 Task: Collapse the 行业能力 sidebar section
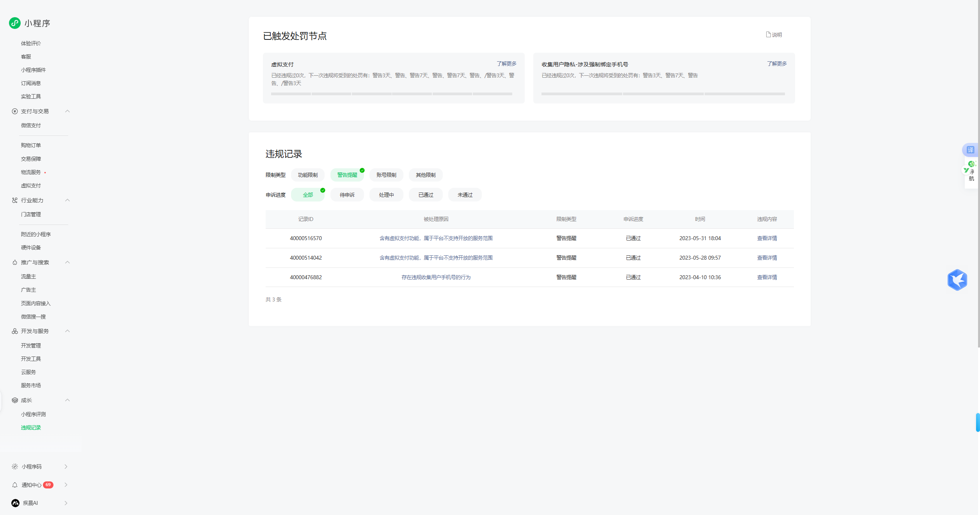click(x=67, y=200)
